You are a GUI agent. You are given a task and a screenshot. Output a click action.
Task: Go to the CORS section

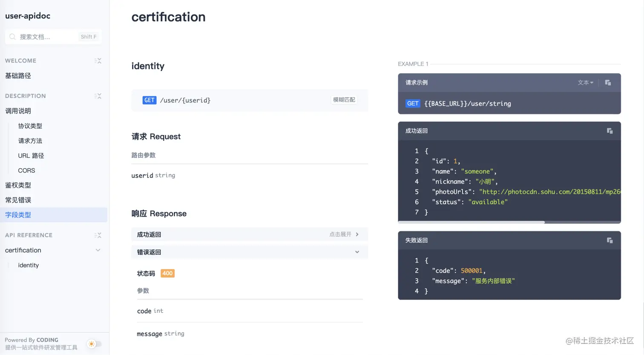(26, 171)
